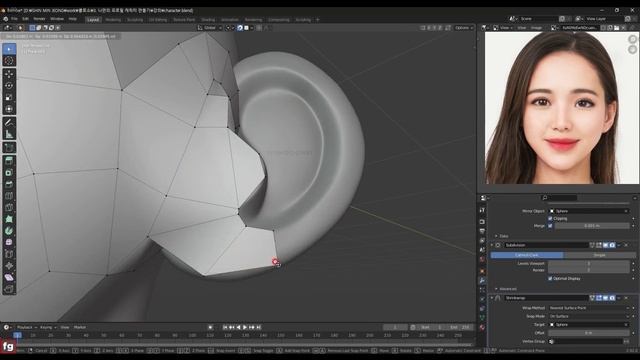Toggle snapping in the viewport header
This screenshot has height=360, width=640.
point(240,28)
